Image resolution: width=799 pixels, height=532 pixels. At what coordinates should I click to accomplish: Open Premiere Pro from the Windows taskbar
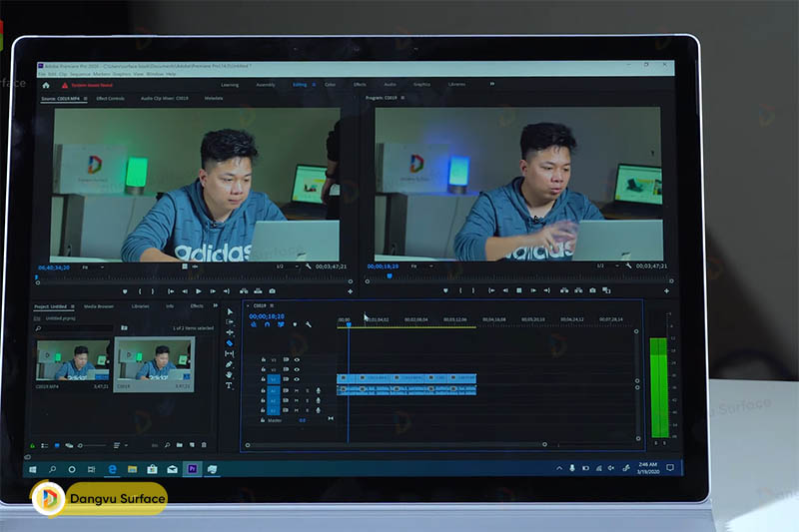pyautogui.click(x=191, y=467)
